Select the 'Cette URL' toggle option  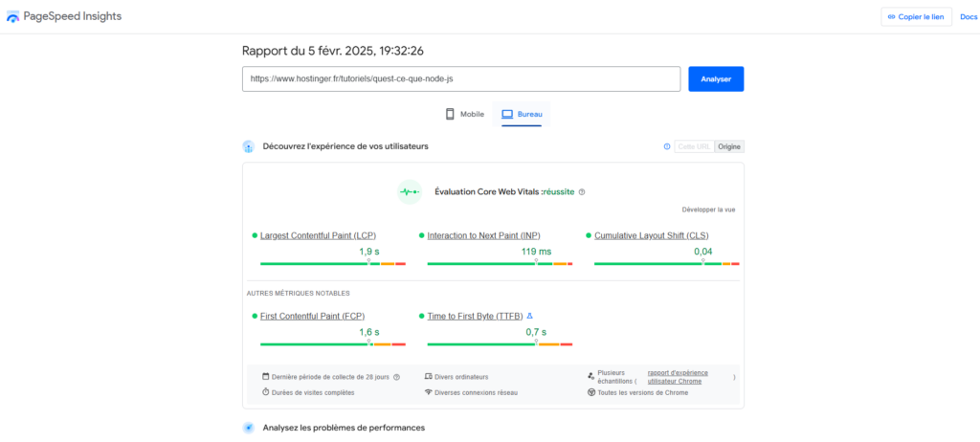(694, 146)
